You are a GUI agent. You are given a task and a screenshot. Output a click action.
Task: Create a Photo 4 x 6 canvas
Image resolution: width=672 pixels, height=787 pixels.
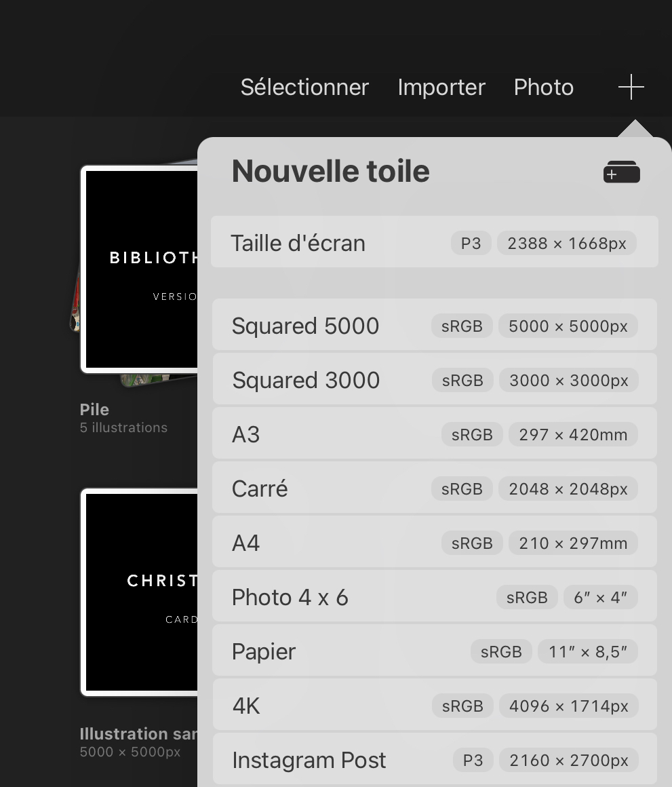point(434,597)
